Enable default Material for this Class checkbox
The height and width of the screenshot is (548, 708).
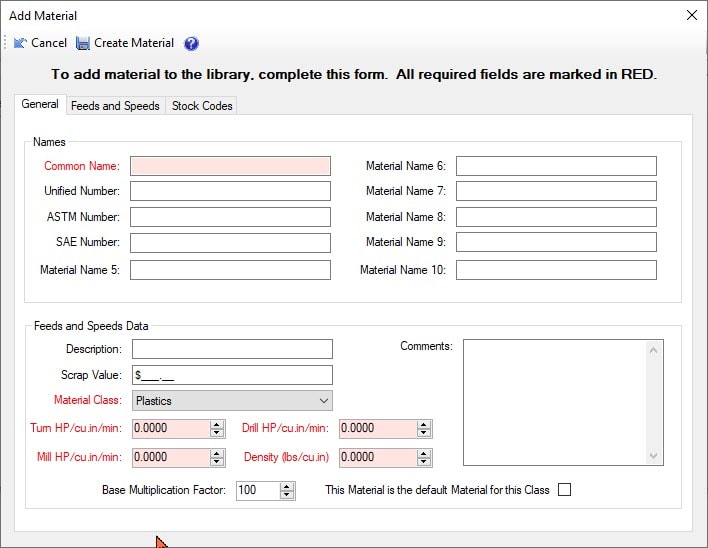tap(565, 490)
